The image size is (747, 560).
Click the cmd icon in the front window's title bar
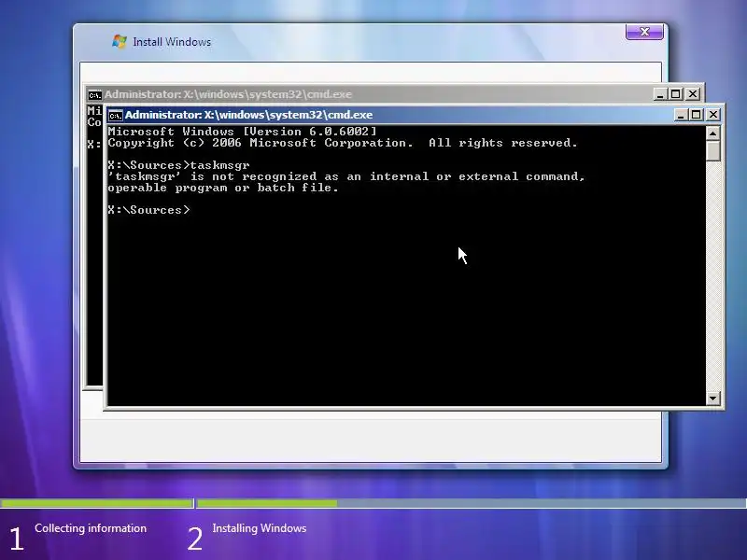pos(115,115)
